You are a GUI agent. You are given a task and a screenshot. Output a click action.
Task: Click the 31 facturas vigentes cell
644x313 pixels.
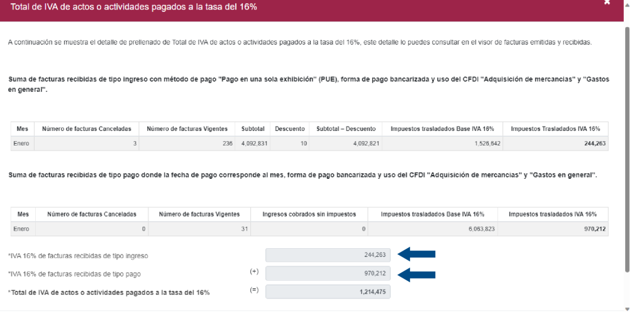(x=199, y=229)
